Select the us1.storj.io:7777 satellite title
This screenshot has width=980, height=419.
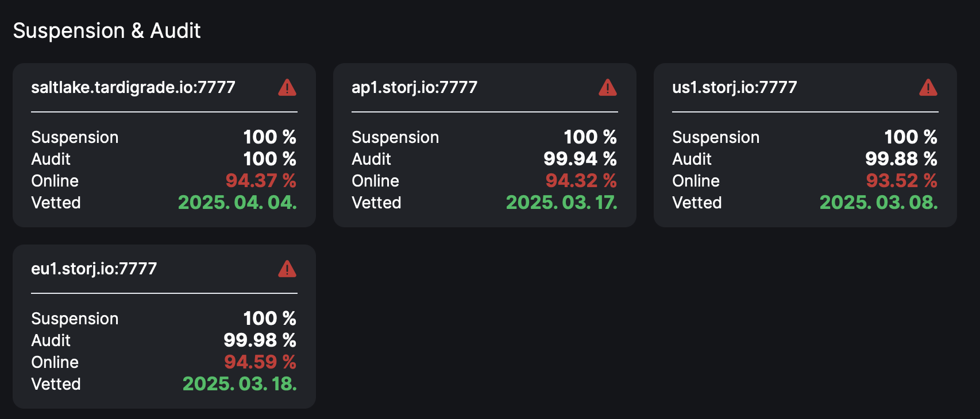pyautogui.click(x=735, y=87)
